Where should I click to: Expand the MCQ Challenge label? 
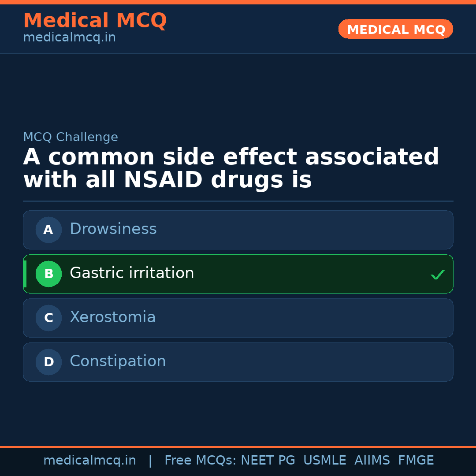coord(71,137)
